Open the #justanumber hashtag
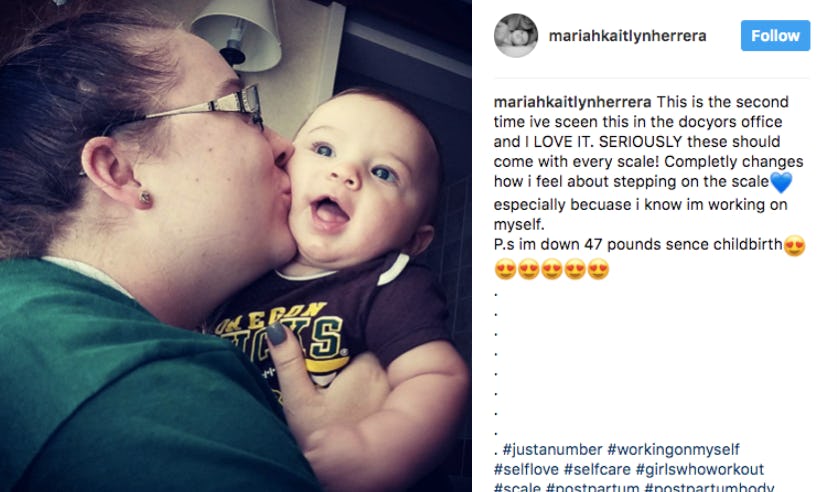Image resolution: width=837 pixels, height=492 pixels. click(x=552, y=449)
